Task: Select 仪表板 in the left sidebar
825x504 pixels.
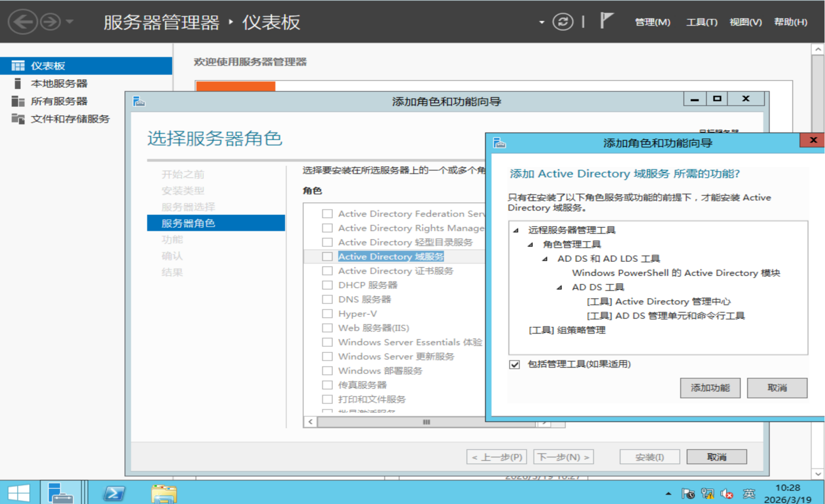Action: (86, 65)
